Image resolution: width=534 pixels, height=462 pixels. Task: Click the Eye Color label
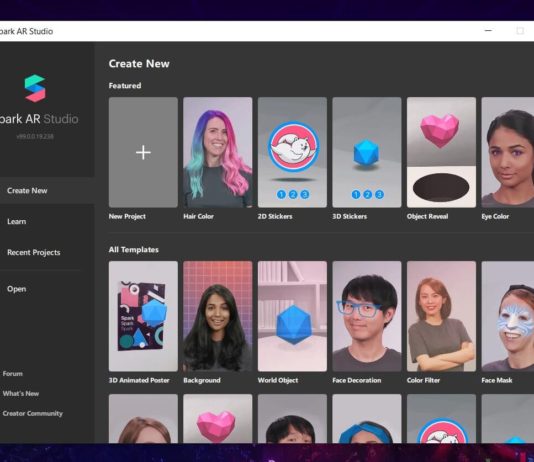(x=495, y=216)
